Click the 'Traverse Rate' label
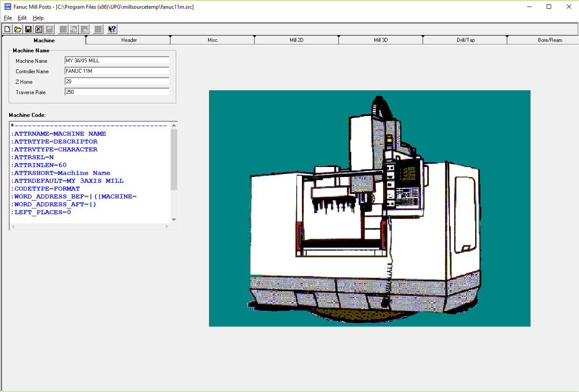Image resolution: width=579 pixels, height=392 pixels. 31,92
